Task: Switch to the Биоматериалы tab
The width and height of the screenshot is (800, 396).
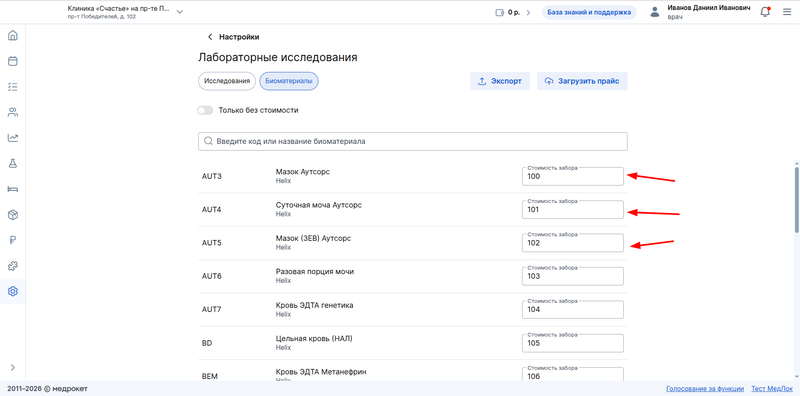Action: tap(289, 81)
